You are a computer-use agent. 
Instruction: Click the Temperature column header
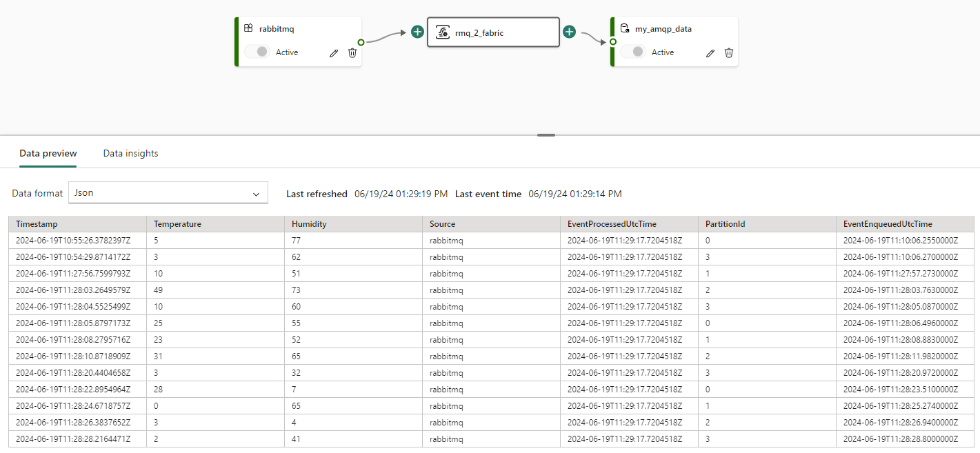(178, 224)
